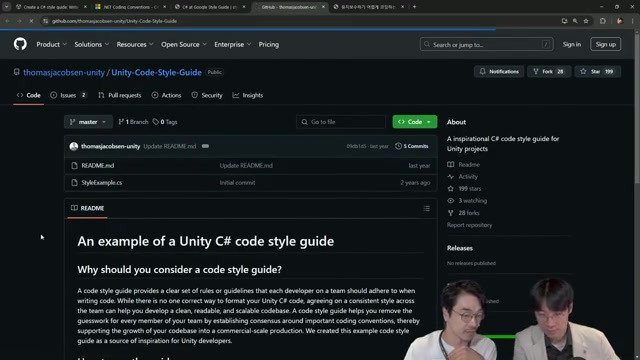Click the page vertical scrollbar
Image resolution: width=640 pixels, height=360 pixels.
click(x=637, y=108)
